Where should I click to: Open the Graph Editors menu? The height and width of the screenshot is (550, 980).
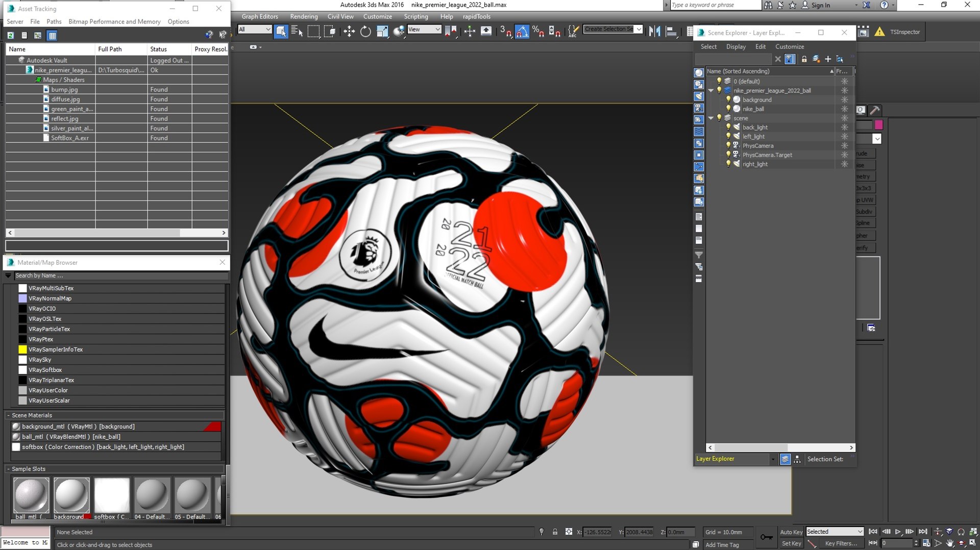point(260,16)
